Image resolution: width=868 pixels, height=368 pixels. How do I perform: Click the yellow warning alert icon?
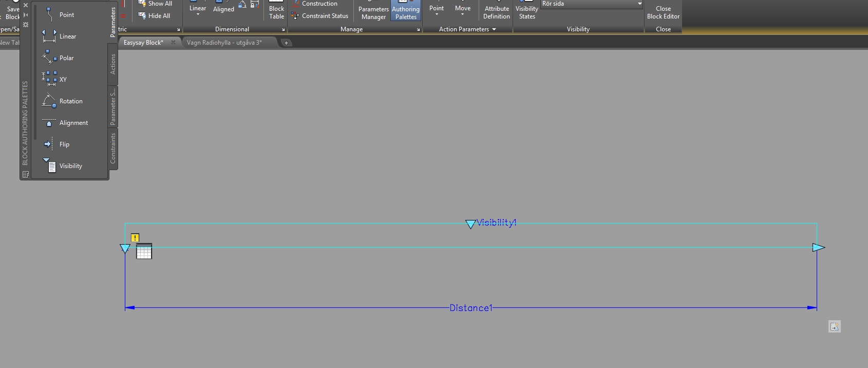pyautogui.click(x=135, y=237)
